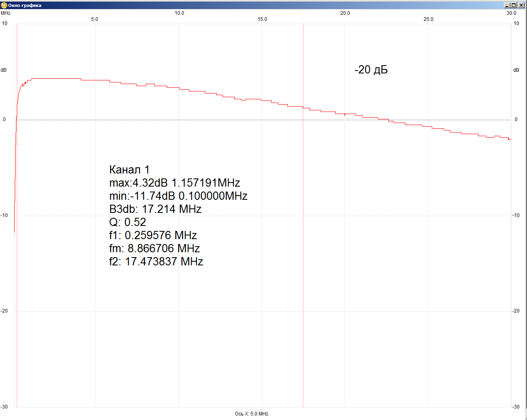Click the right axis 10 label

coord(516,23)
